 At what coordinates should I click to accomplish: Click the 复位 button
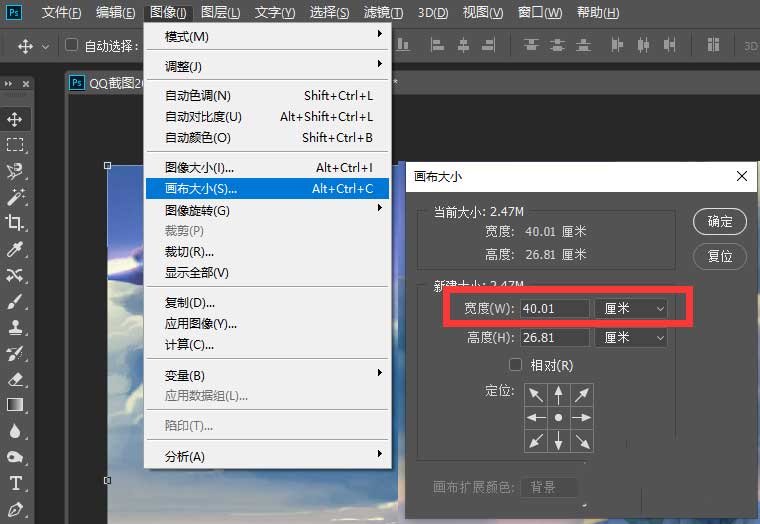[x=720, y=256]
